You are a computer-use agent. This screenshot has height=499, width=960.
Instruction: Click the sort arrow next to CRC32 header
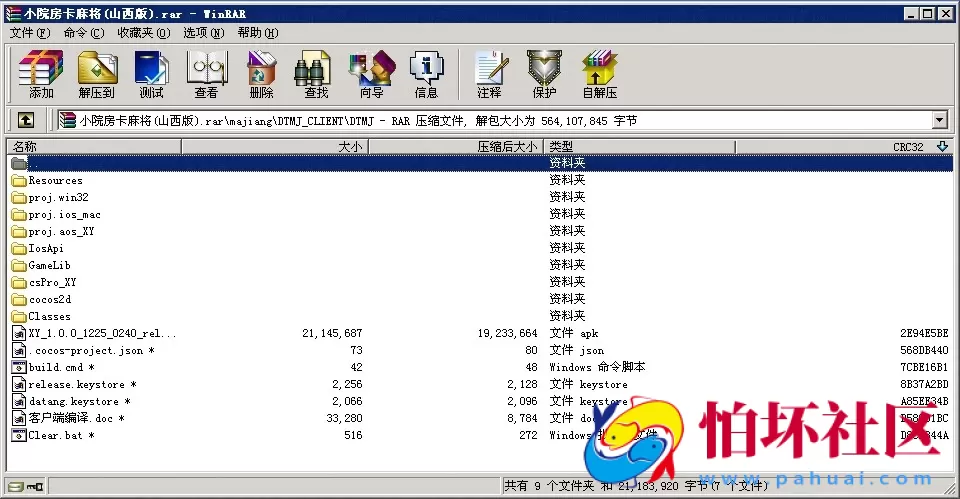(x=942, y=146)
